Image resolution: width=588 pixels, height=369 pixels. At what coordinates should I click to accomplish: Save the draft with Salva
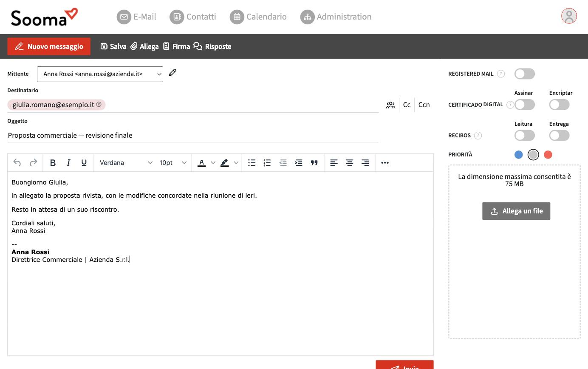click(x=113, y=46)
